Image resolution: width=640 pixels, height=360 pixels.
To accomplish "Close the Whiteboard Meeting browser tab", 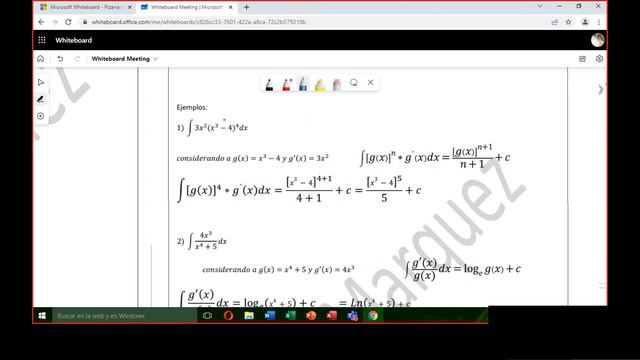I will click(231, 7).
